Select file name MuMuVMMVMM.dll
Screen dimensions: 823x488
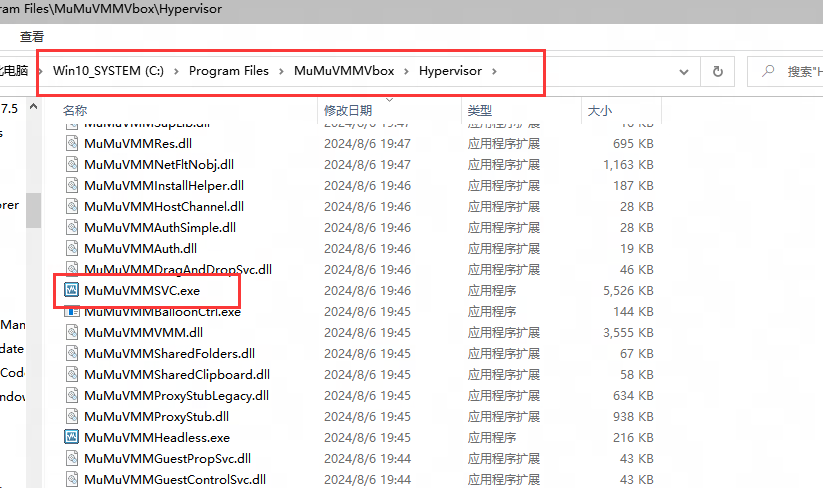click(143, 332)
